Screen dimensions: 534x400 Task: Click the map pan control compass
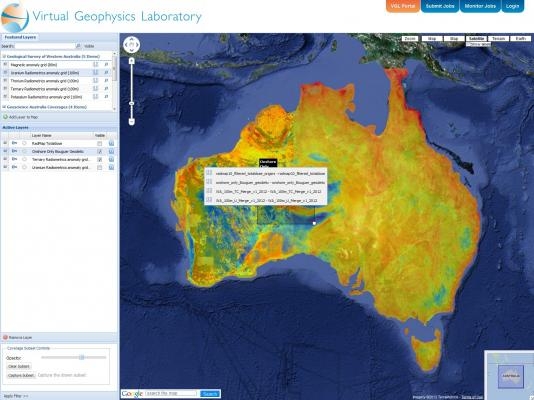pos(131,45)
